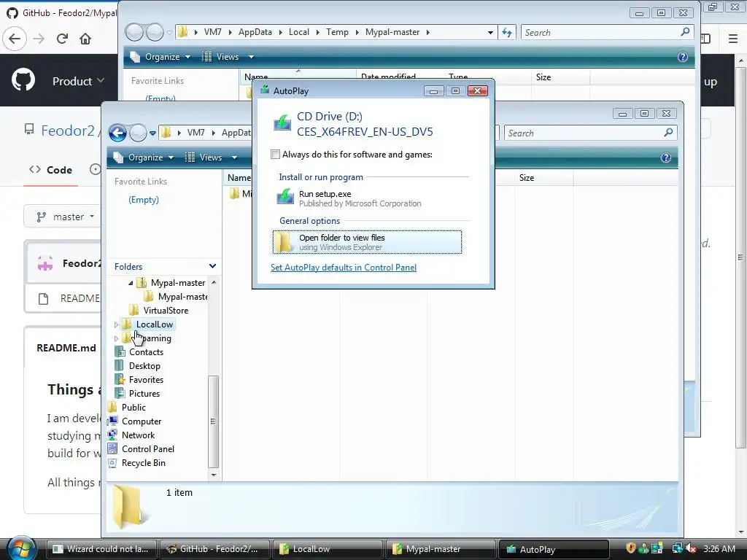Click the Network icon in folder tree

(x=112, y=435)
